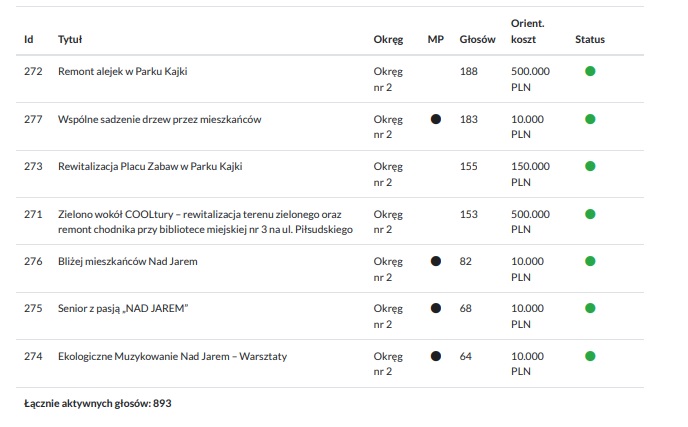
Task: Sort table by Głosów column header
Action: coord(478,40)
